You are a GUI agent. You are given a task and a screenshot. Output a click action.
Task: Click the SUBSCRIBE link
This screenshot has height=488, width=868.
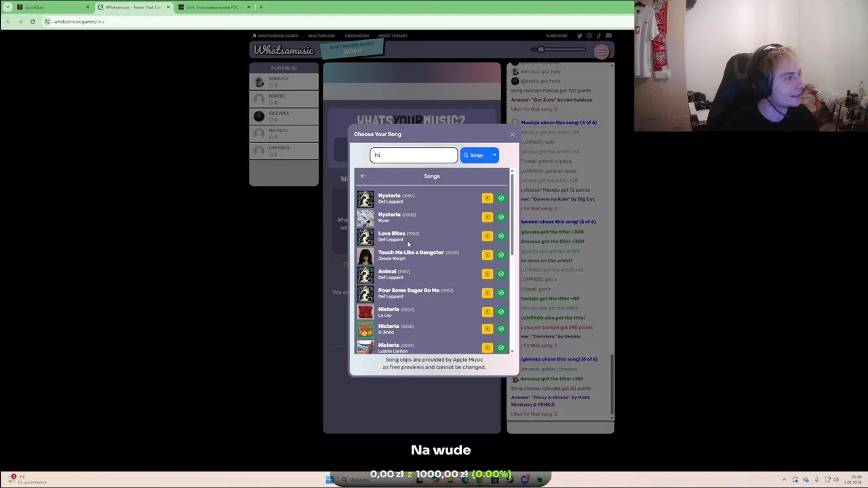(x=557, y=36)
